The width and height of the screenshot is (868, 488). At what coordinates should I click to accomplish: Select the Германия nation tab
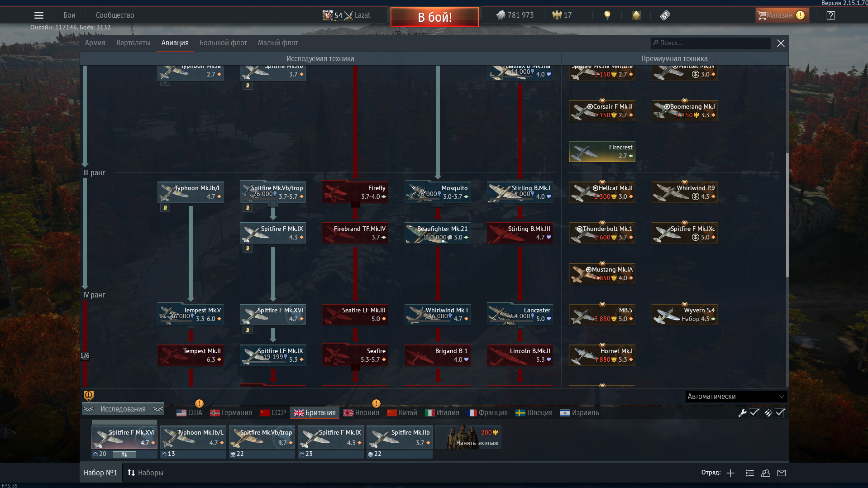tap(231, 413)
